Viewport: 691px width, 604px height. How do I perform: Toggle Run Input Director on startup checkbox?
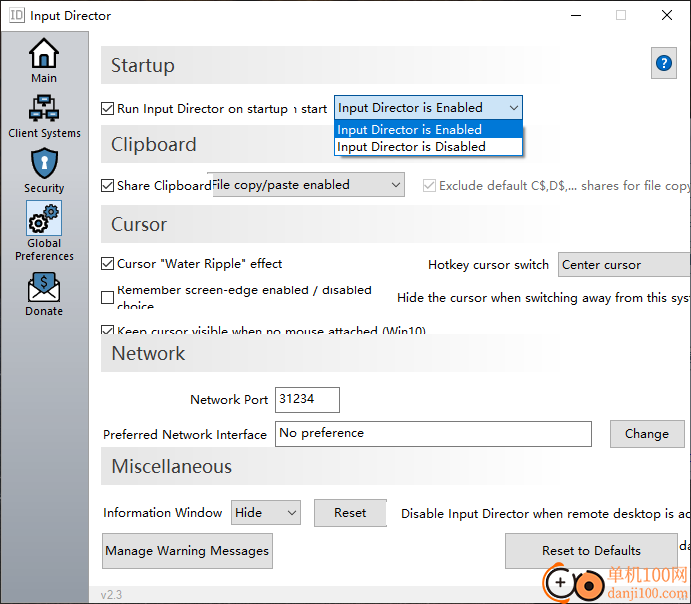tap(108, 108)
